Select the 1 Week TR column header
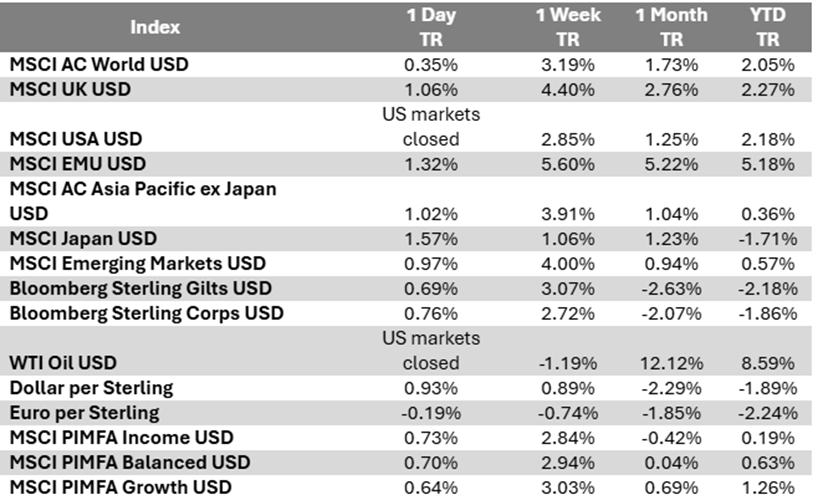 pos(568,27)
